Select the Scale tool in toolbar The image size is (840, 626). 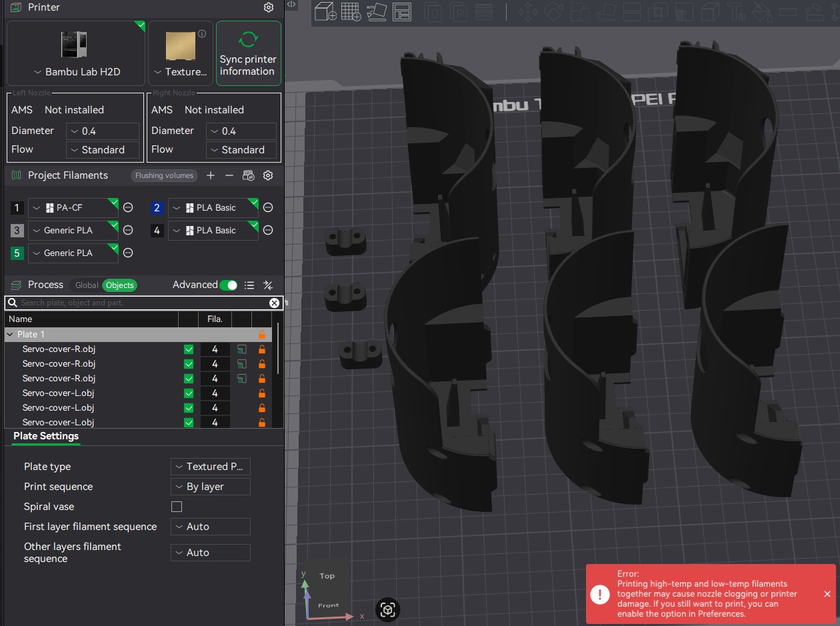pyautogui.click(x=579, y=11)
